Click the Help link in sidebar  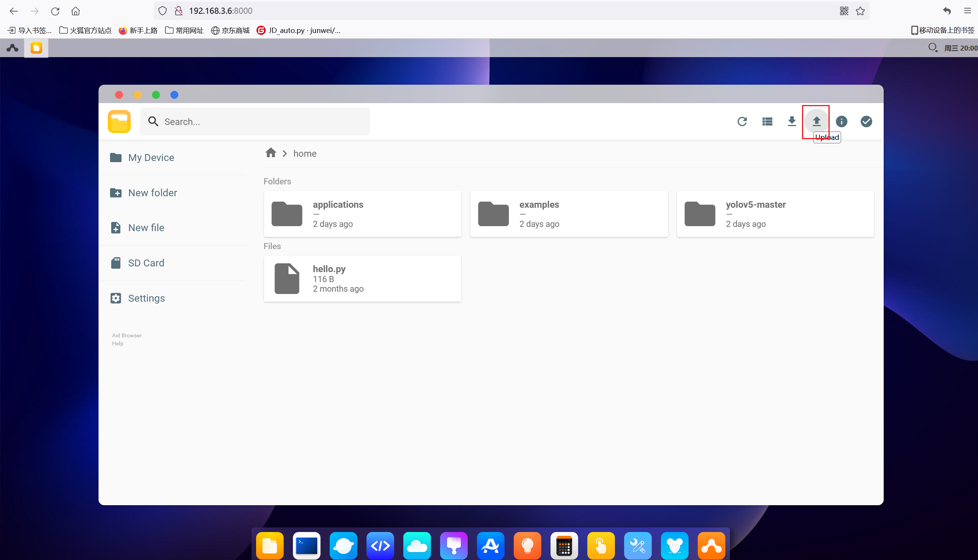[x=118, y=343]
